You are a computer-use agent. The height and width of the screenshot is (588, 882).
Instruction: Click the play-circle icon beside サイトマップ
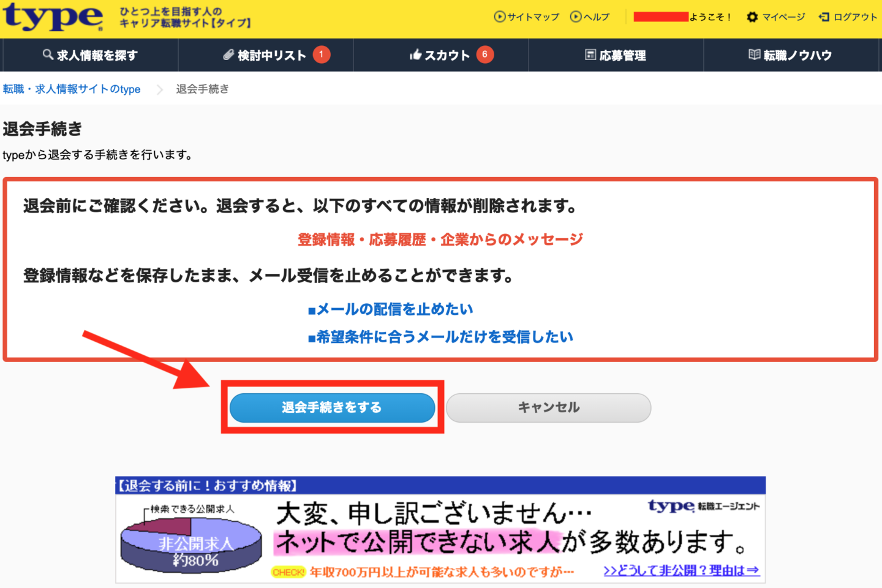(x=500, y=17)
